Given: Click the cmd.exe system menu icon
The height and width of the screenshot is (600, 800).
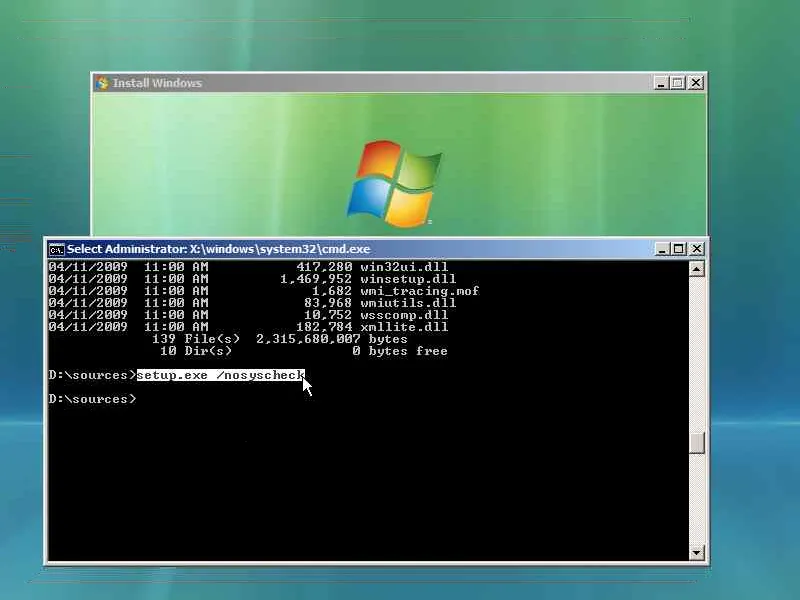Looking at the screenshot, I should click(x=57, y=249).
